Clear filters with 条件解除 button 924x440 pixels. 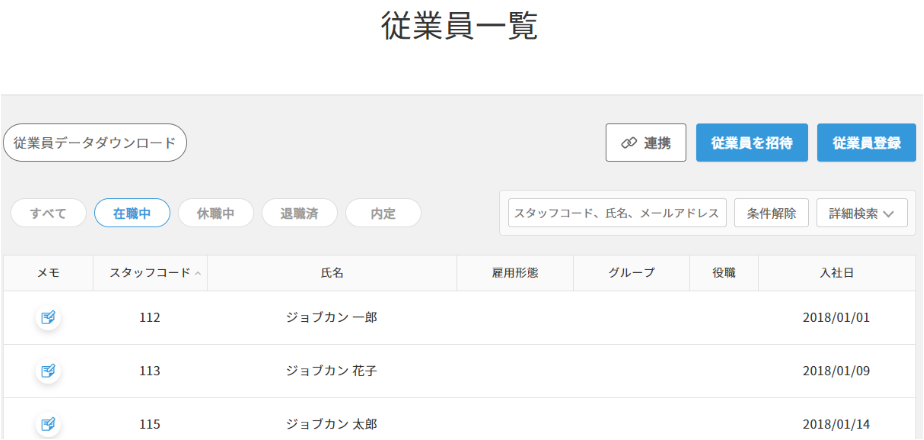click(x=771, y=213)
